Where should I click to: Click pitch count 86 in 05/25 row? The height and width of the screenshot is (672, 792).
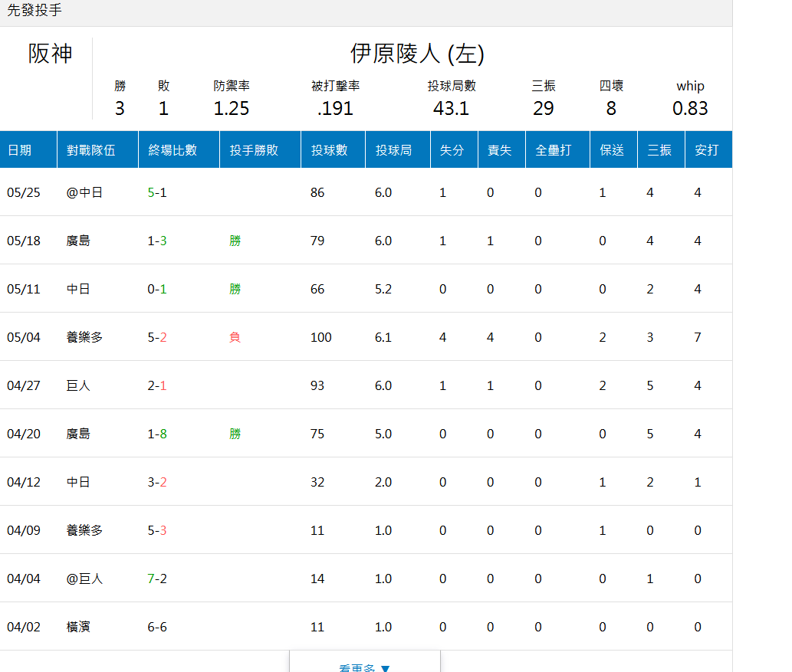point(317,192)
